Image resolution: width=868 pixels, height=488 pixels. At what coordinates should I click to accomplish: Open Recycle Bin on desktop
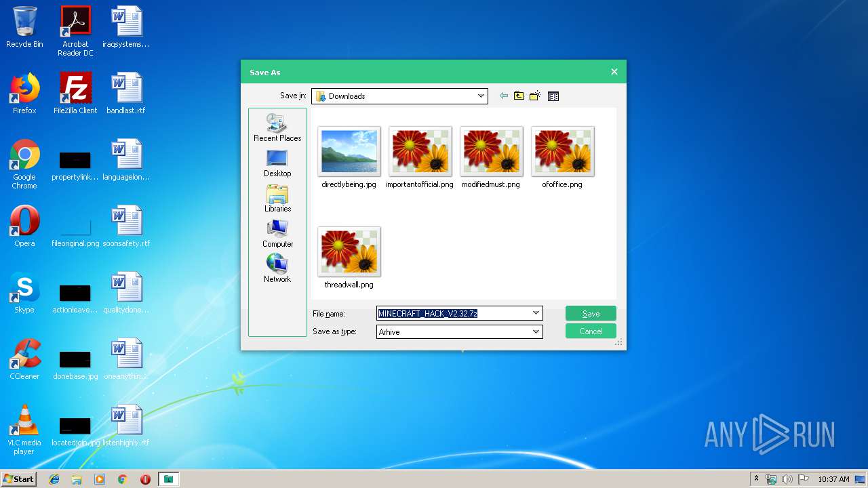(x=24, y=28)
